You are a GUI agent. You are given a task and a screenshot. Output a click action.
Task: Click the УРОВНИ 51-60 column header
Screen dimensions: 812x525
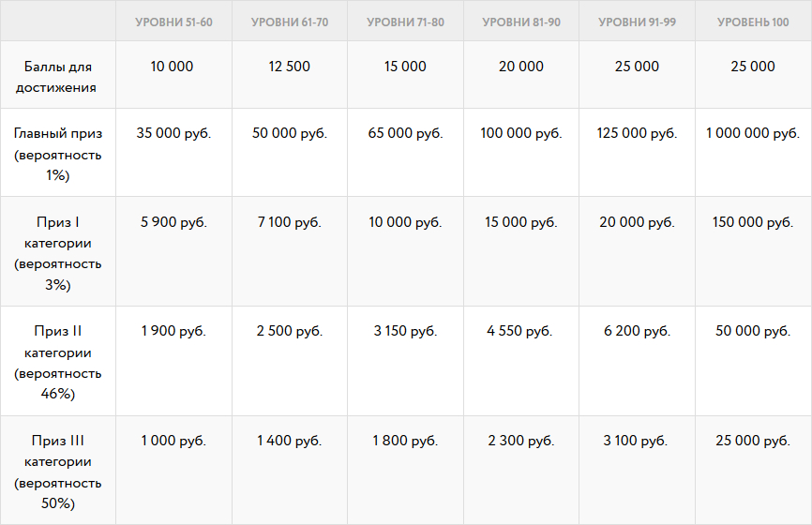tap(173, 22)
